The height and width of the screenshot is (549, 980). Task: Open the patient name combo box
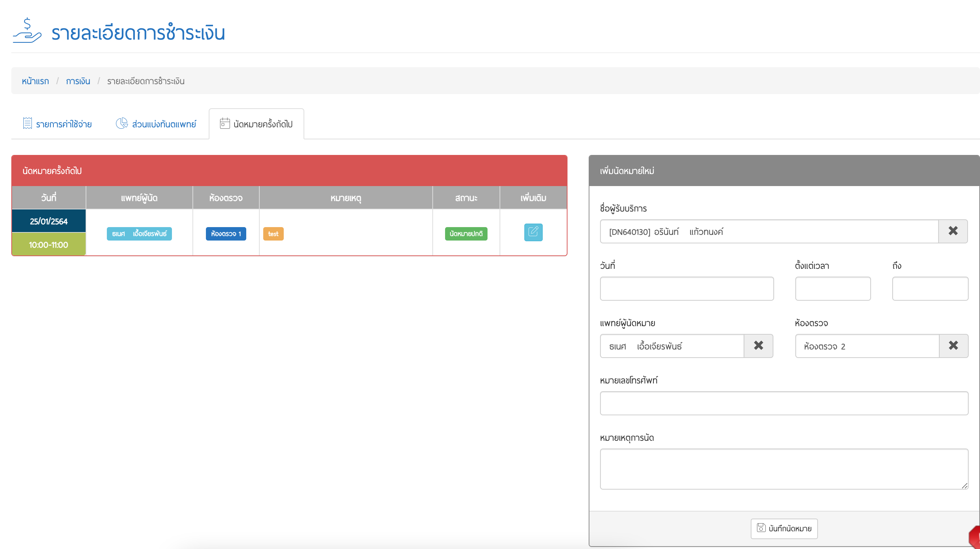click(x=768, y=231)
